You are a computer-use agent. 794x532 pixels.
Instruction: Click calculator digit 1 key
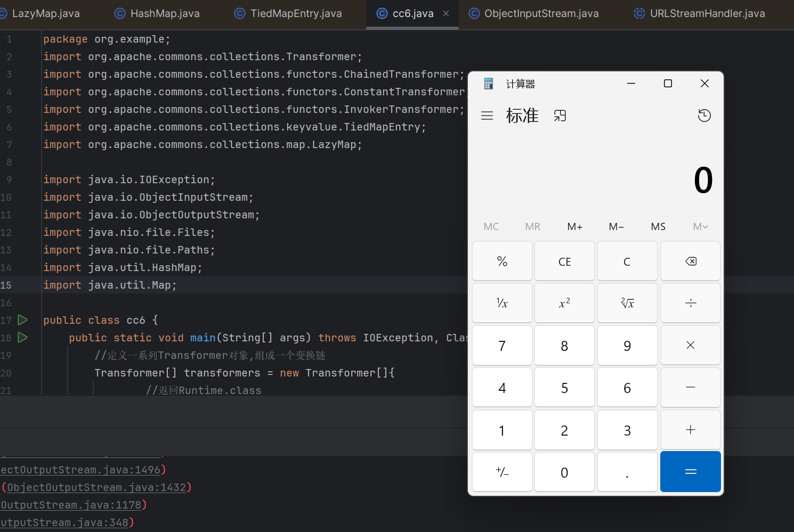(x=502, y=430)
